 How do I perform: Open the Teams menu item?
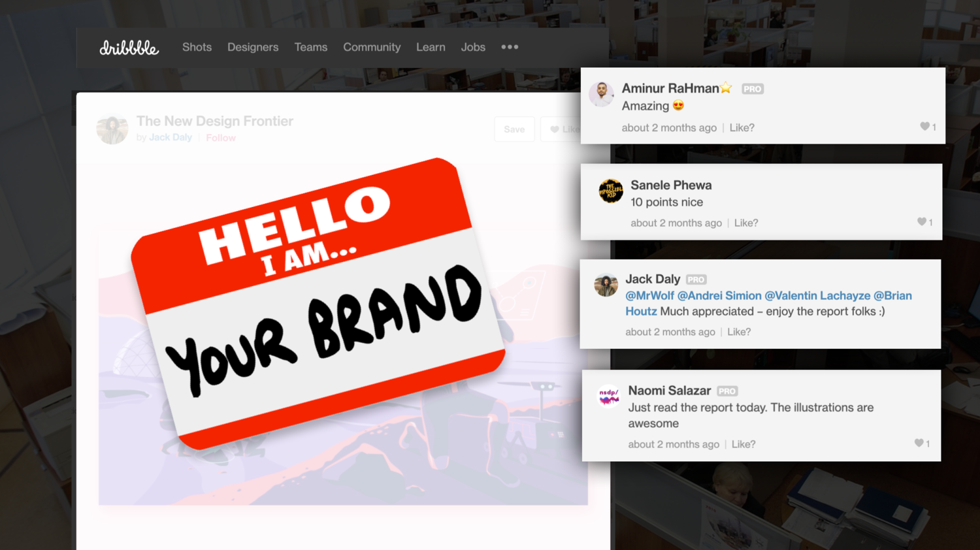pyautogui.click(x=310, y=47)
